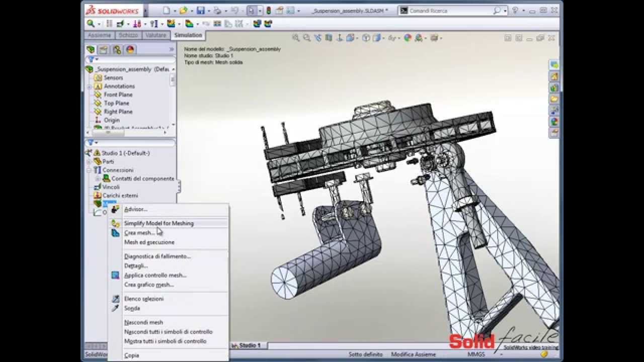The image size is (644, 362).
Task: Open Appearances tab in the task pane
Action: point(554,121)
